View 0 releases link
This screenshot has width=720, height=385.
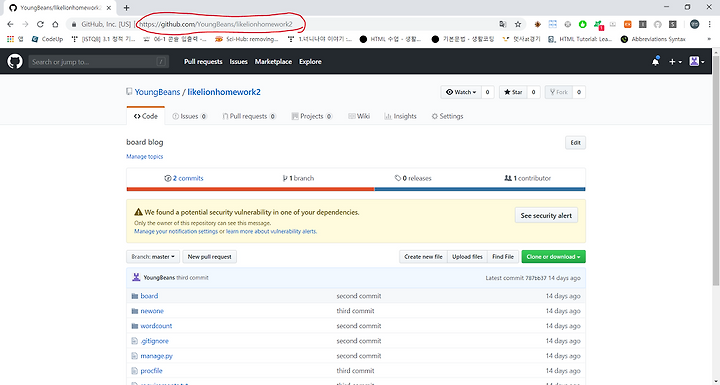point(413,178)
